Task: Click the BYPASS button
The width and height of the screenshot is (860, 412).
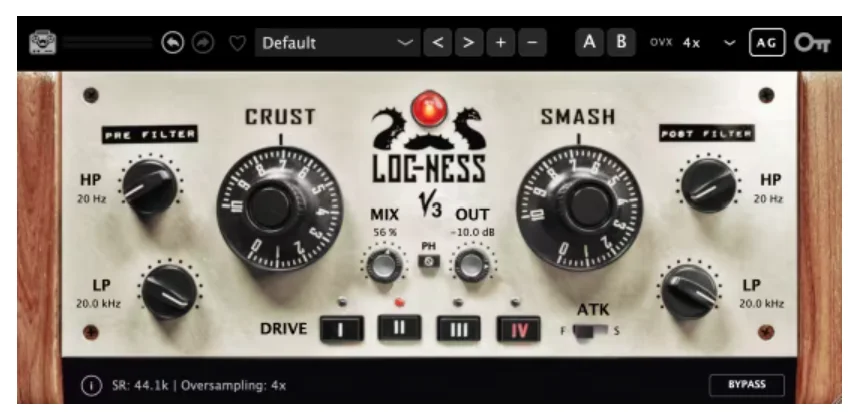Action: click(746, 385)
